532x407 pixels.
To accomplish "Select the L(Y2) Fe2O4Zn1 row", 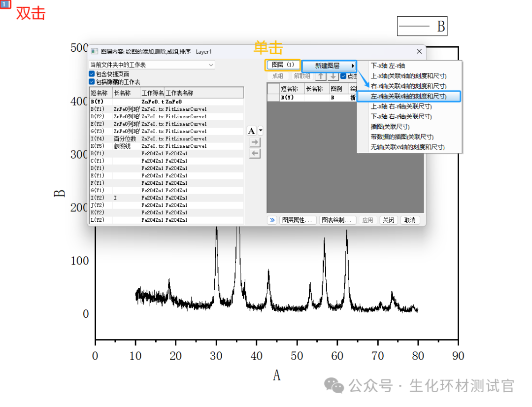I will 166,220.
